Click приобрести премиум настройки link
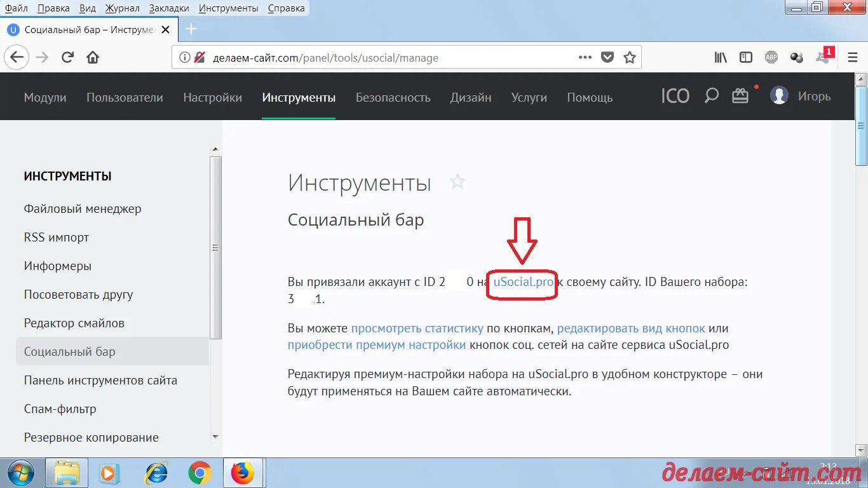Viewport: 868px width, 488px height. tap(377, 345)
